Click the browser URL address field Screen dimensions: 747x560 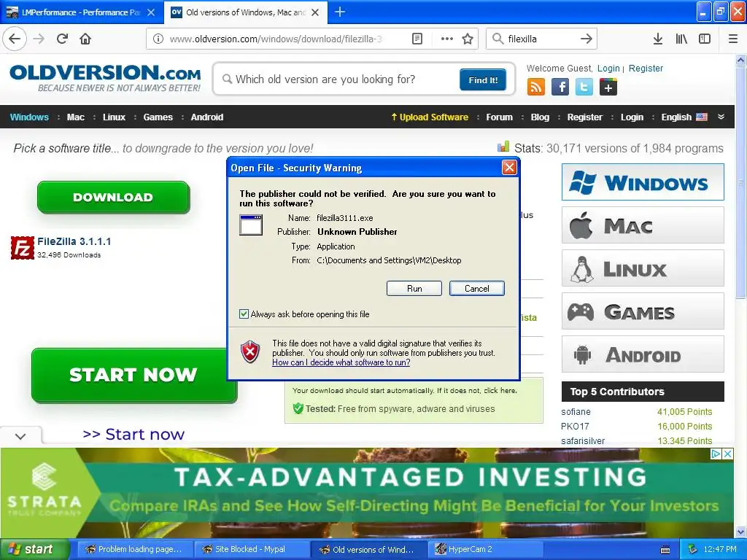tap(276, 39)
